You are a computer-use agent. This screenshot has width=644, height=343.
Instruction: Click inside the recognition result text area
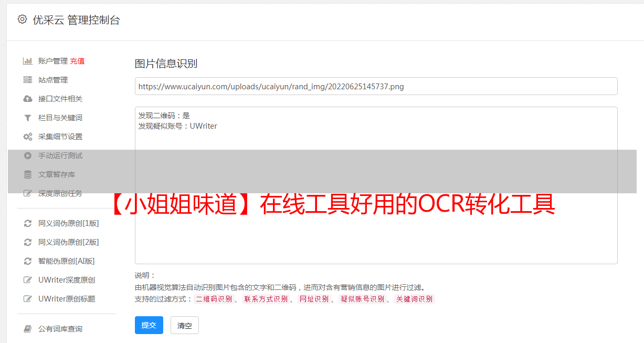376,185
